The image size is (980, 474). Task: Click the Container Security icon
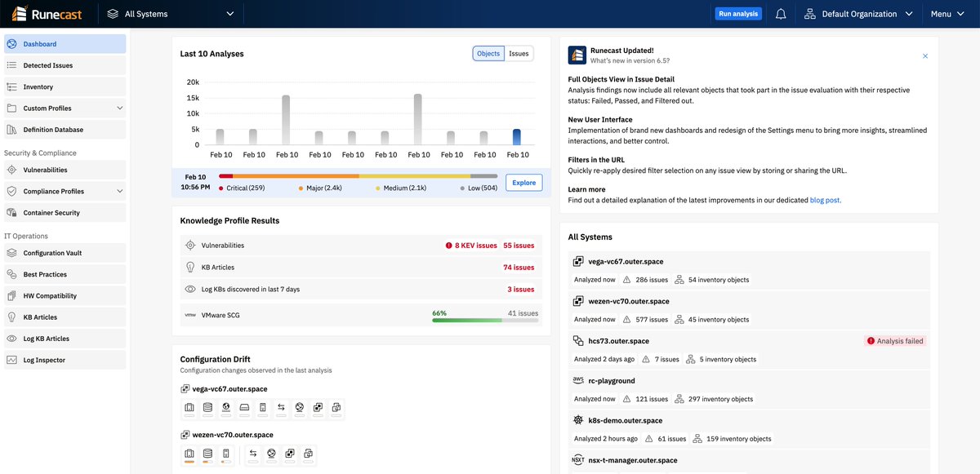tap(11, 213)
